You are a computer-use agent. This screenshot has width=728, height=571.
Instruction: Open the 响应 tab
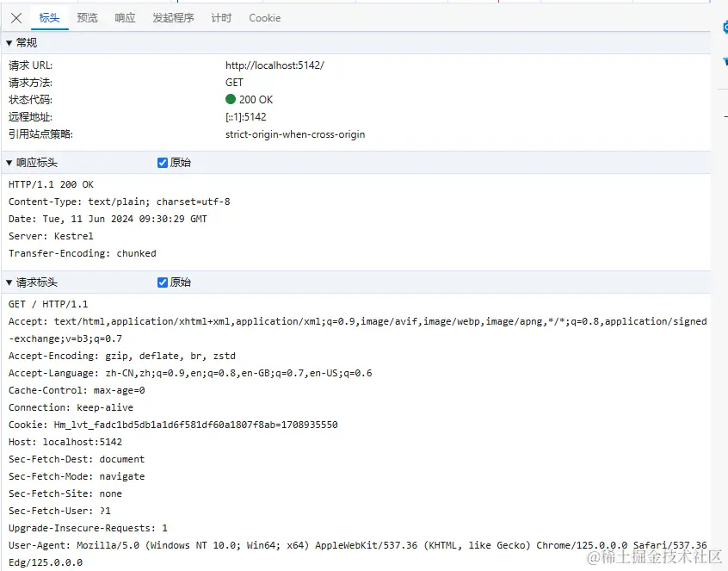125,18
